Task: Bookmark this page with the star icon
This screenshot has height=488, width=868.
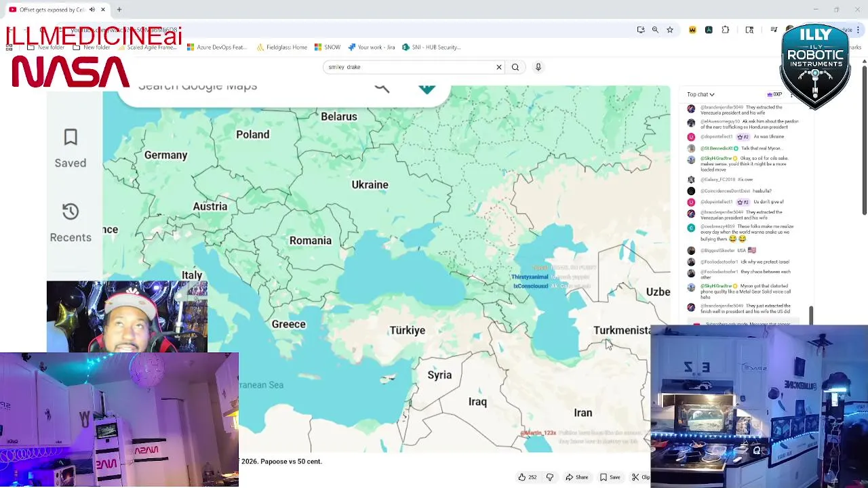Action: (x=670, y=30)
